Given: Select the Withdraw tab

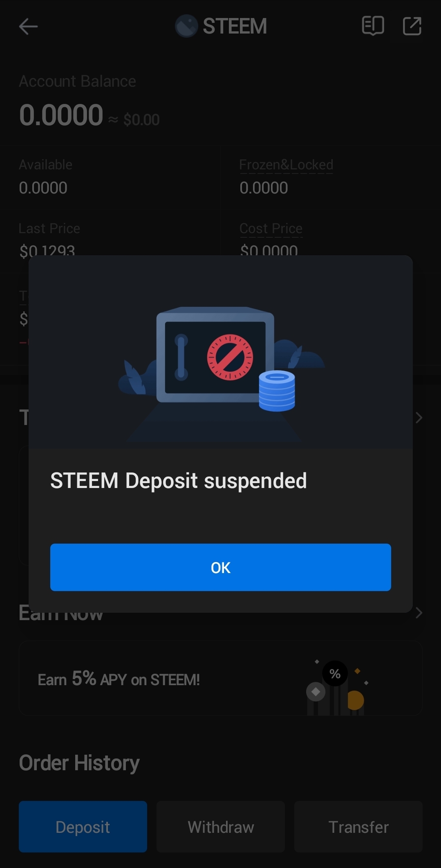Looking at the screenshot, I should click(221, 827).
